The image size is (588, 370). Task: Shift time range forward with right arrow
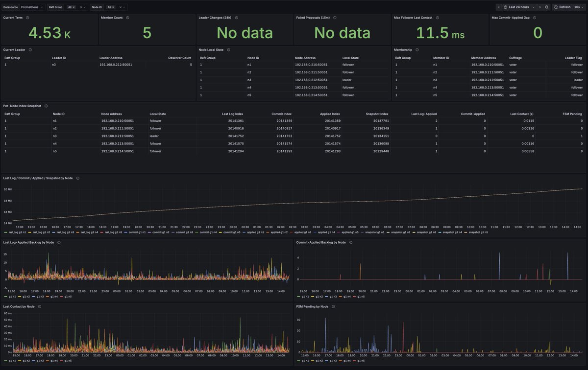[540, 7]
